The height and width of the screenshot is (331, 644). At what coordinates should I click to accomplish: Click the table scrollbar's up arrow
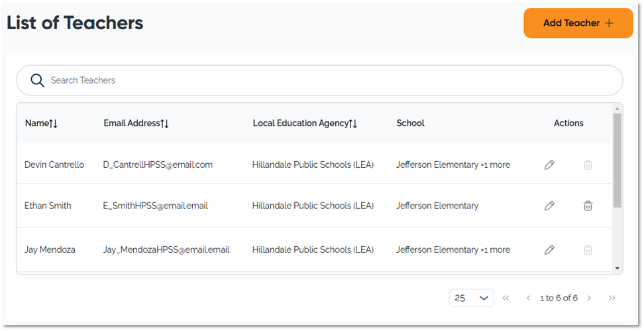(617, 109)
